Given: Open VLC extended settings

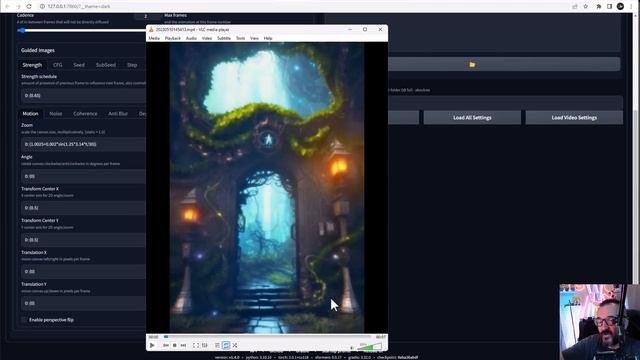Looking at the screenshot, I should point(204,345).
